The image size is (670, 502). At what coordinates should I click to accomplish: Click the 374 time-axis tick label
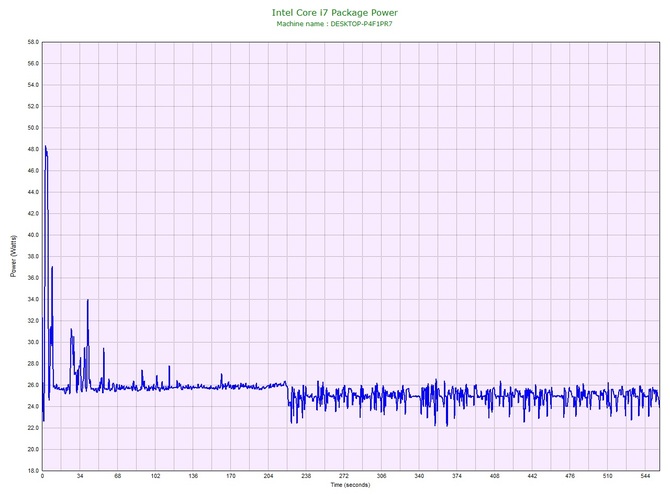[x=457, y=476]
